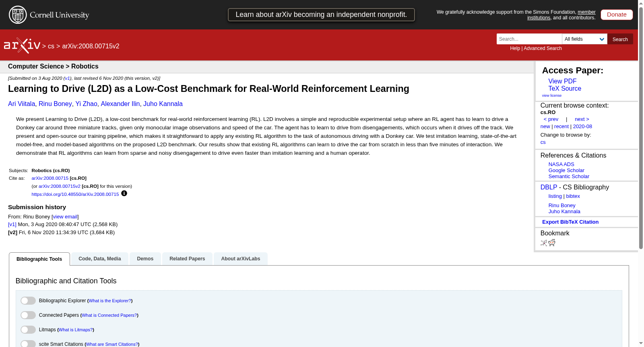Click the nonprofit announcement banner
Image resolution: width=644 pixels, height=347 pixels.
click(x=321, y=15)
